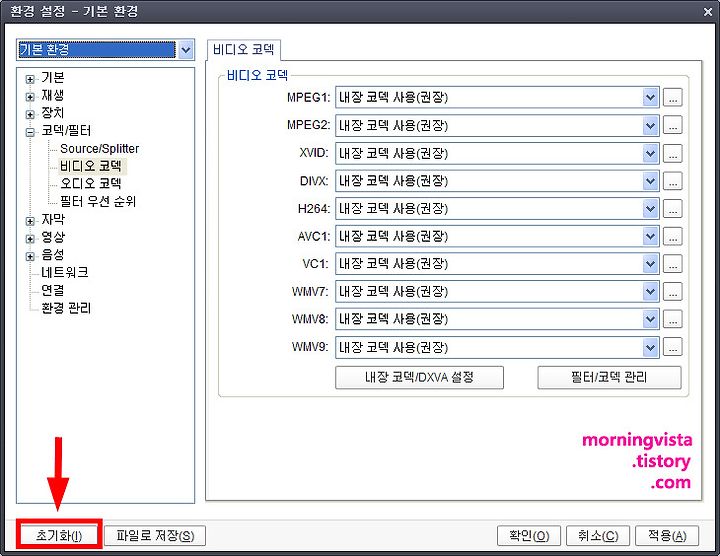Select the 기본 tree item label

pyautogui.click(x=53, y=78)
